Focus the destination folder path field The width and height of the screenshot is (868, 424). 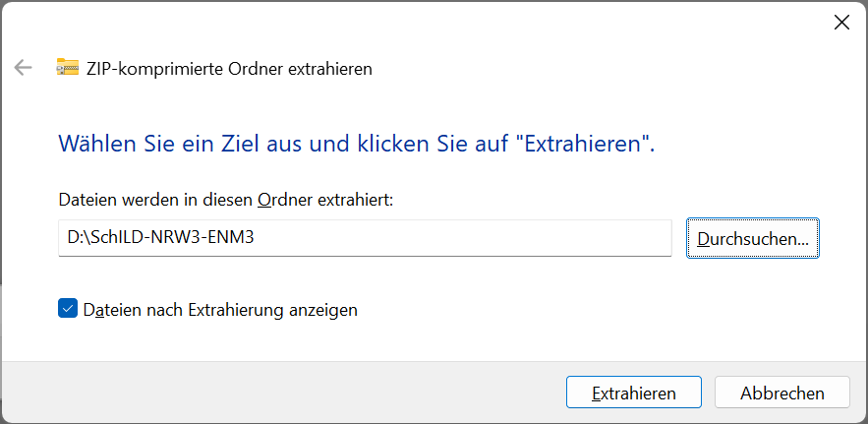pyautogui.click(x=365, y=238)
